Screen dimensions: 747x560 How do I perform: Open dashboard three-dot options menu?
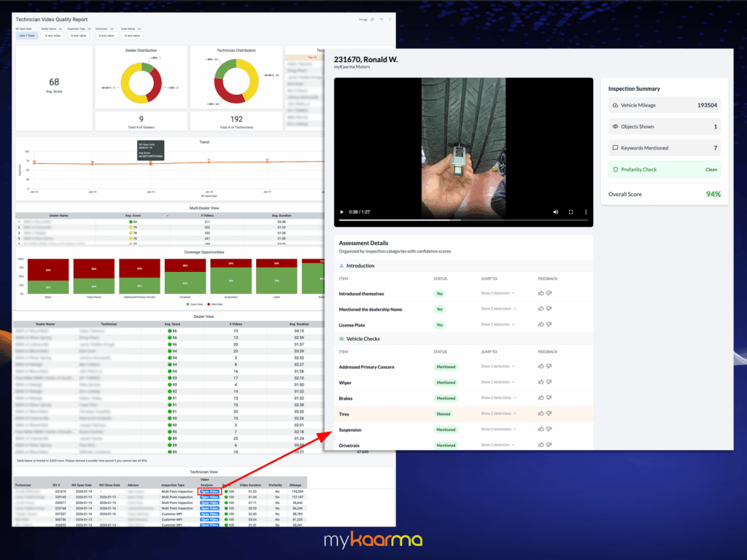(390, 20)
